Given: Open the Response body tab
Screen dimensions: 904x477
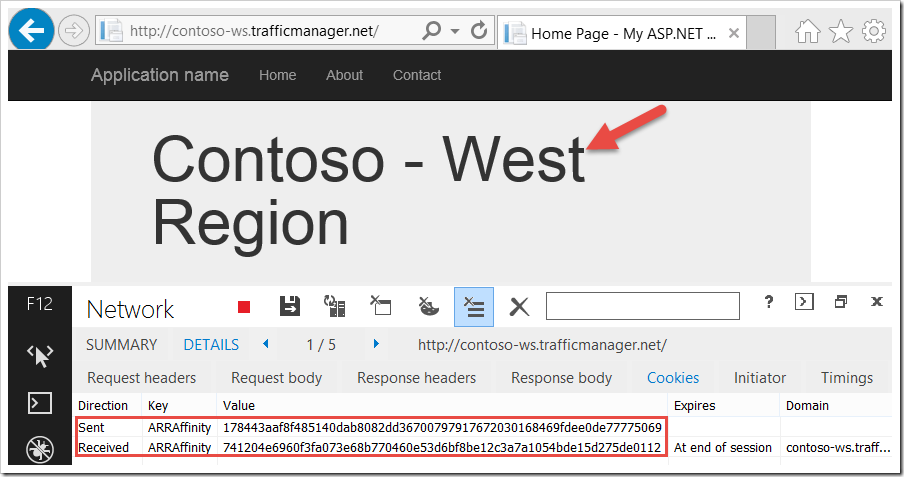Looking at the screenshot, I should coord(562,378).
